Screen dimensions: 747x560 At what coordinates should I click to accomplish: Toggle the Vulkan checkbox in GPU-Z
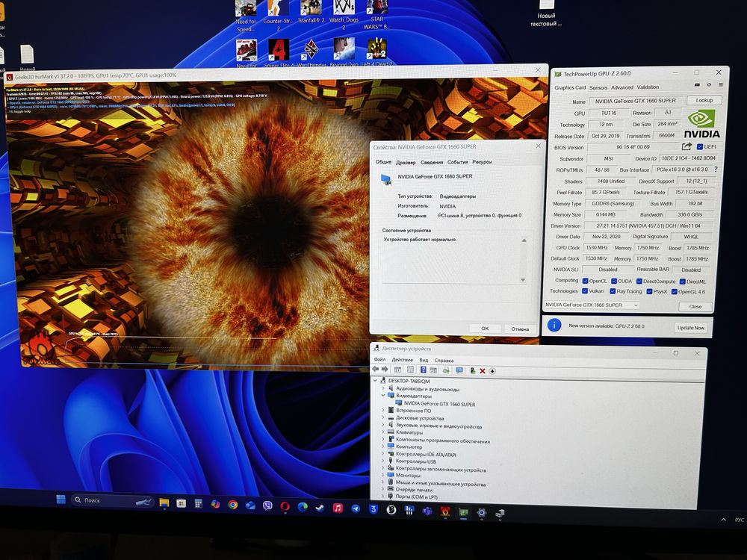pos(585,291)
